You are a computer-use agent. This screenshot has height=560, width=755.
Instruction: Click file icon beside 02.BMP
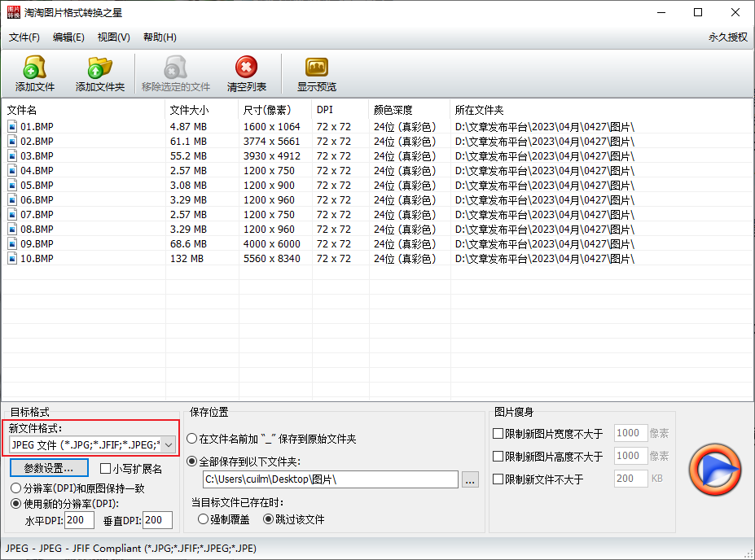tap(12, 142)
